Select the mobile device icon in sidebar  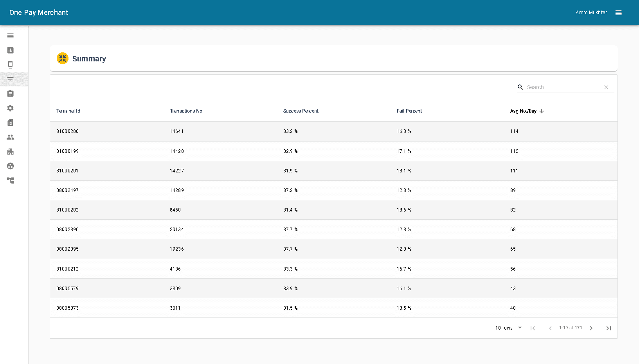(x=10, y=65)
